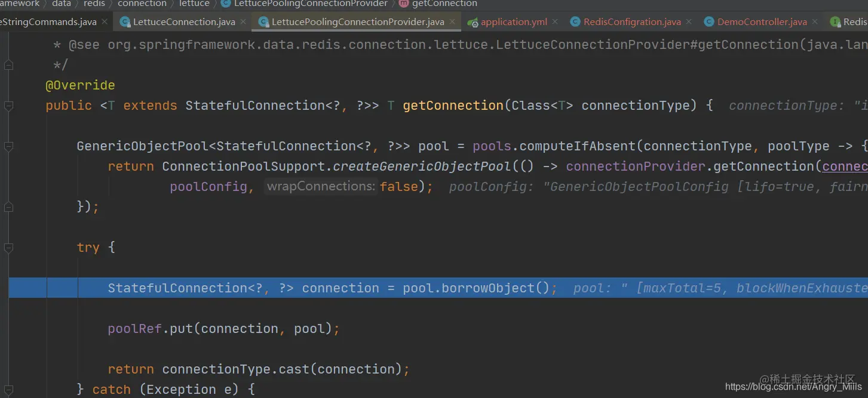This screenshot has width=868, height=398.
Task: Click 'Exception' in the catch clause
Action: pos(181,389)
